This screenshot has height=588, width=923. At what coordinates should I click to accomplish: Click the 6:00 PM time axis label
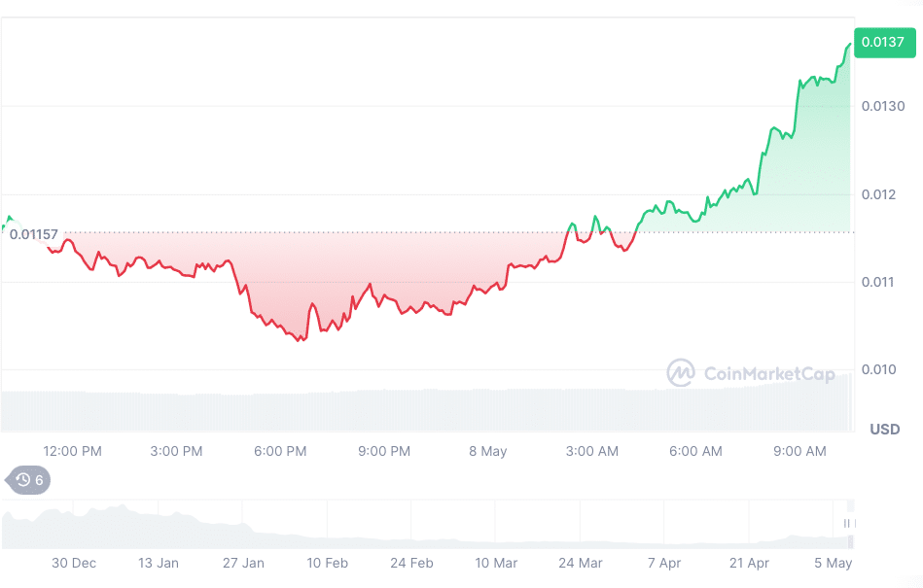point(281,451)
